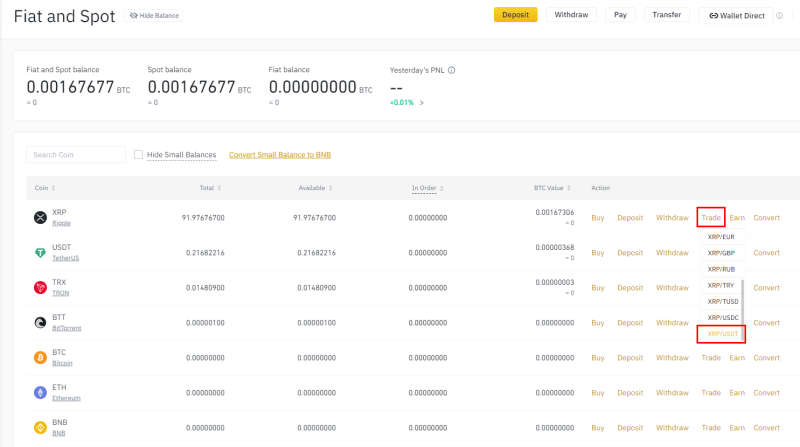Open the BTC row Trade dropdown
Viewport: 800px width, 447px height.
711,358
